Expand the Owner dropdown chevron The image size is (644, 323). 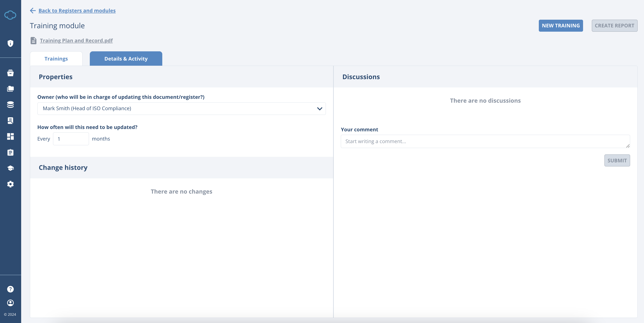(319, 109)
